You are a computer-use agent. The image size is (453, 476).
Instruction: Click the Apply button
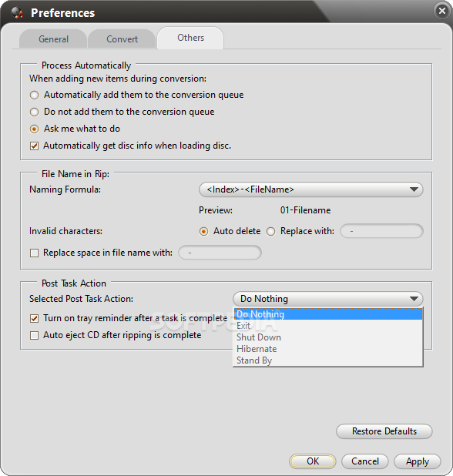coord(418,461)
